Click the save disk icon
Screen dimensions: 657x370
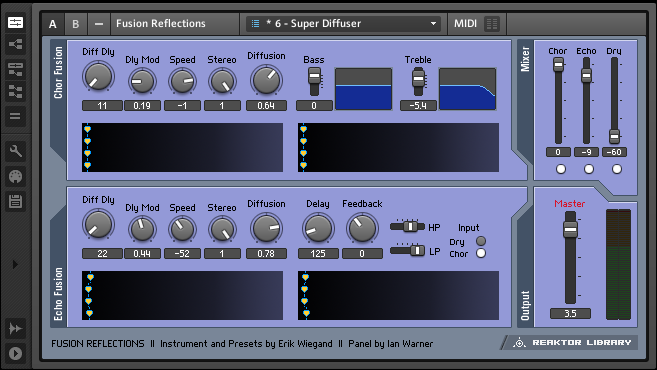pyautogui.click(x=16, y=202)
